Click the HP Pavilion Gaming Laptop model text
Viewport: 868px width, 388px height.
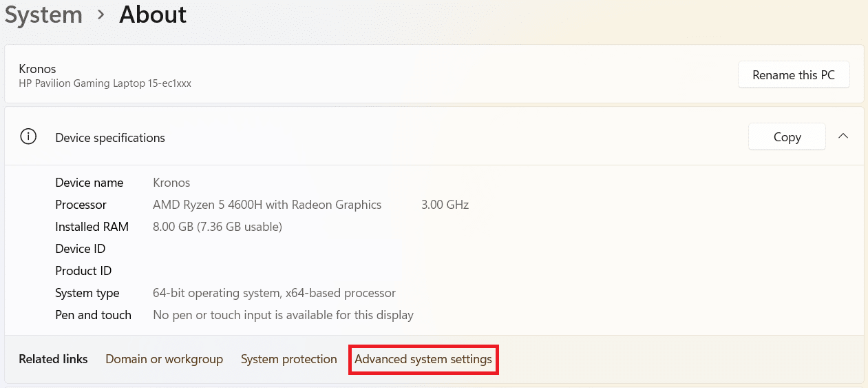click(x=105, y=83)
